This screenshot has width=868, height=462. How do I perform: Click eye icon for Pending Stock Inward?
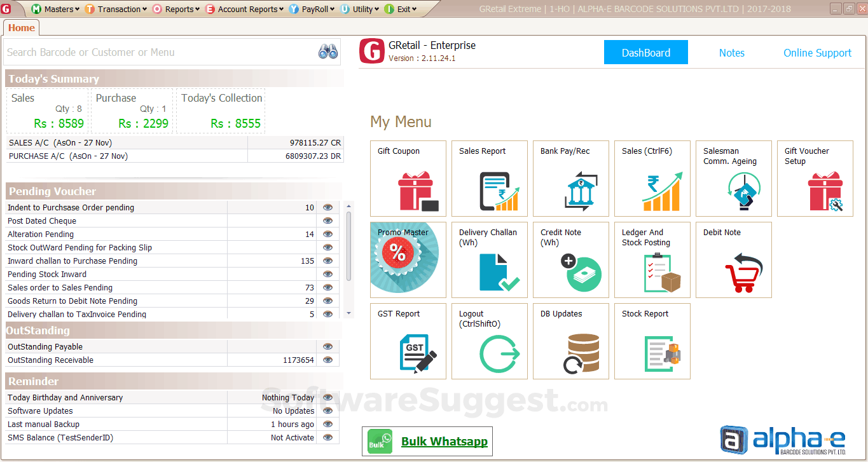[327, 274]
